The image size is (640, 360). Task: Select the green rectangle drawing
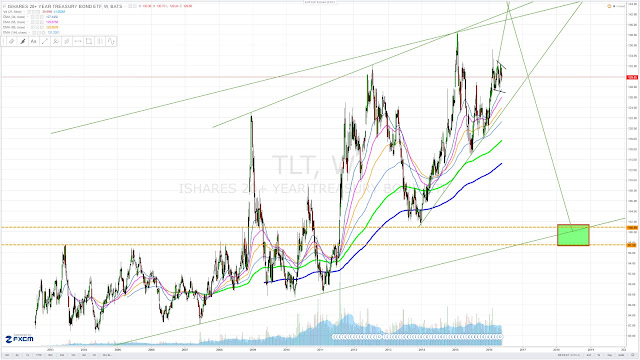(x=573, y=235)
